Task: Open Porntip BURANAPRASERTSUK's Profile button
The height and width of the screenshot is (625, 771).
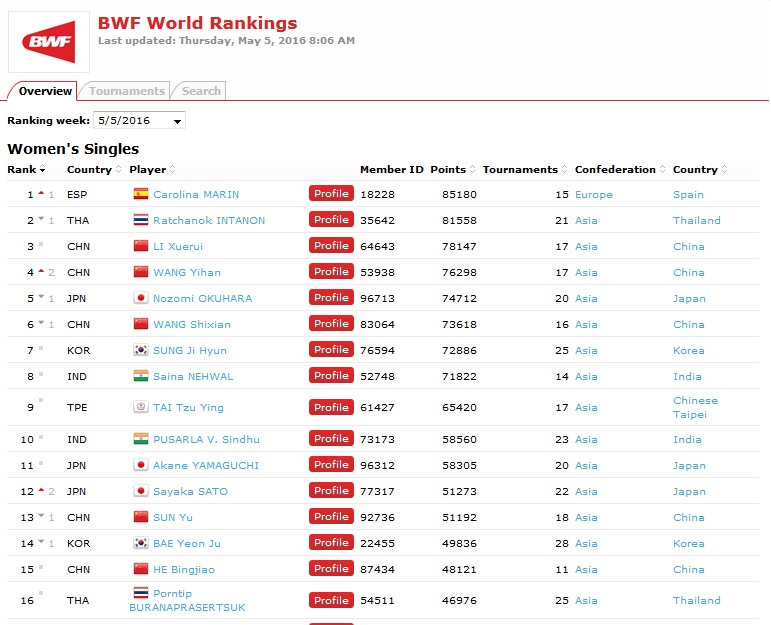Action: pyautogui.click(x=331, y=600)
